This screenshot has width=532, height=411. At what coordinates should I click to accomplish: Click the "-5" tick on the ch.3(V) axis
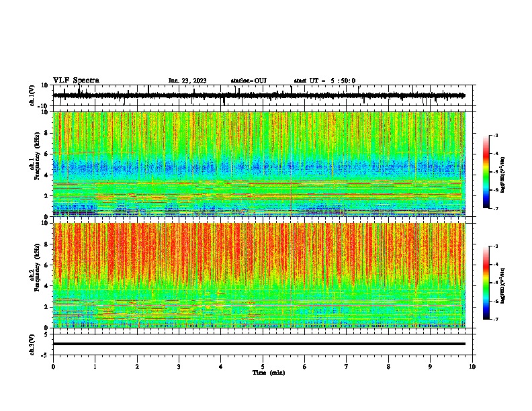(45, 355)
